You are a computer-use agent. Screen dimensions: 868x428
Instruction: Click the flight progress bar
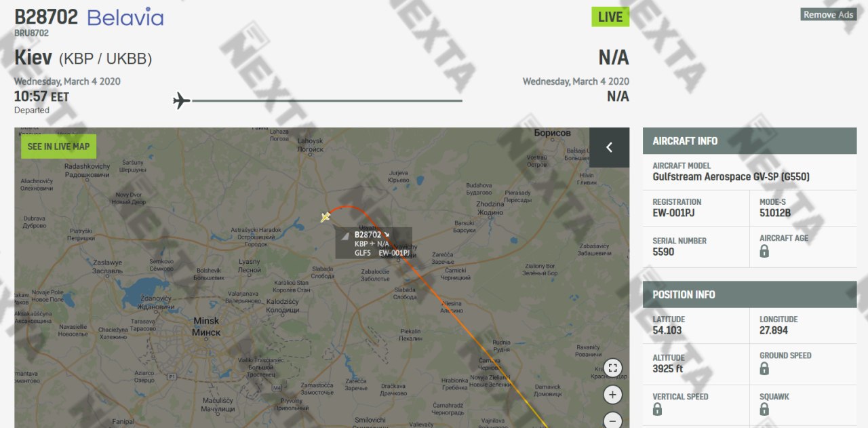[x=327, y=101]
